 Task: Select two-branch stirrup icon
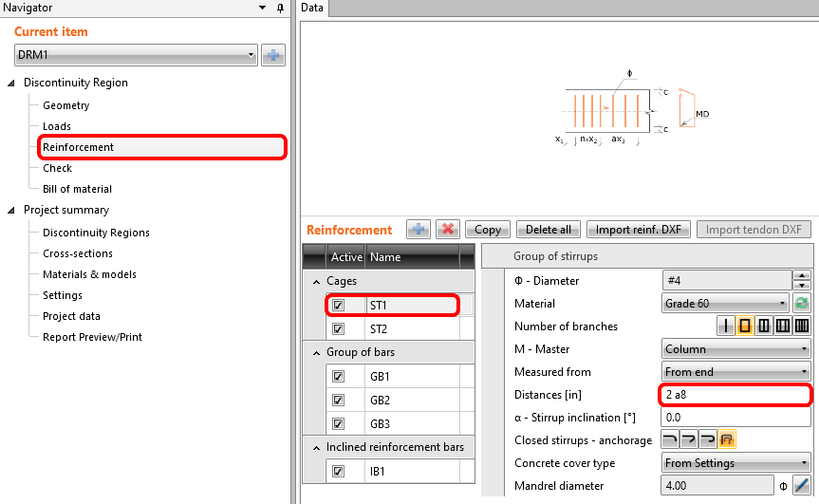point(745,326)
